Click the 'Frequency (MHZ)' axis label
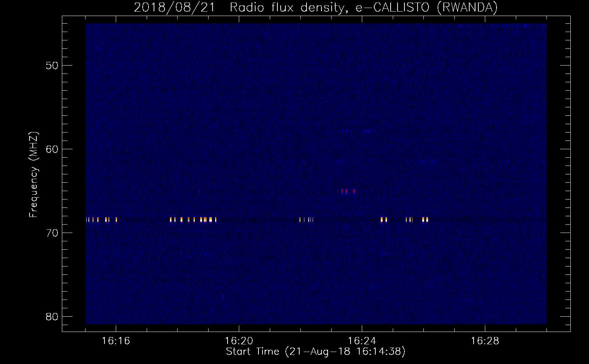The width and height of the screenshot is (589, 364). [33, 175]
